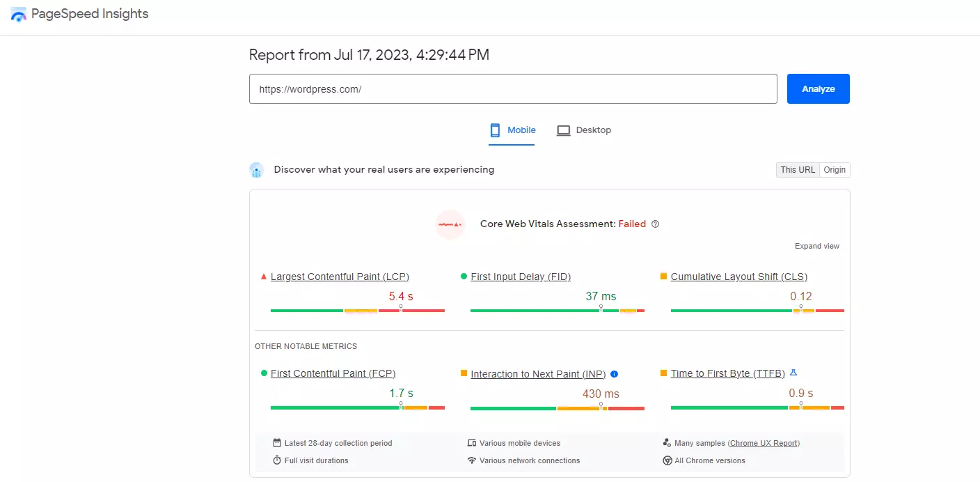Switch to the Desktop tab
Screen dimensions: 980x482
584,130
